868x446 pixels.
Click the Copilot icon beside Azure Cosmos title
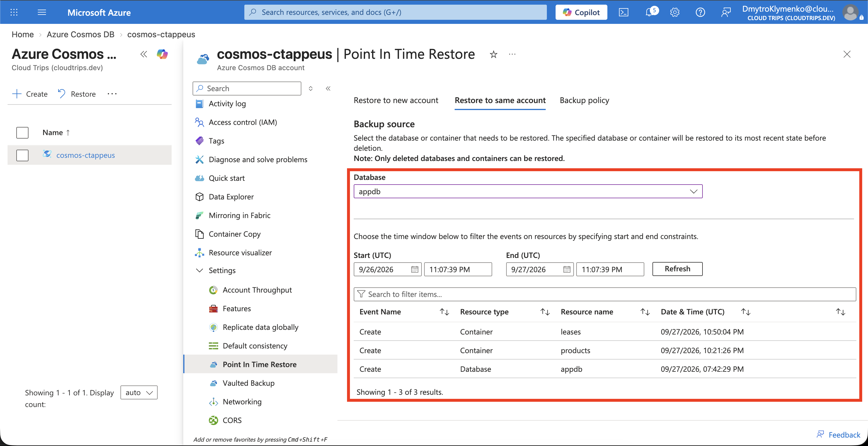[x=162, y=54]
